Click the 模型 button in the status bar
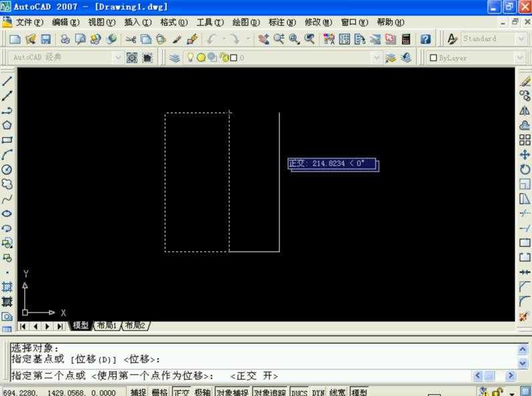The image size is (532, 396). (360, 392)
